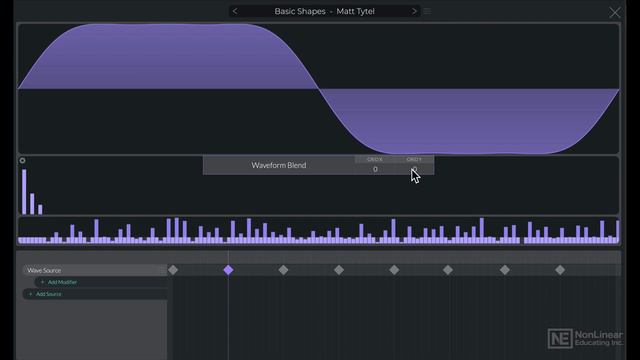The height and width of the screenshot is (360, 640).
Task: Select the first keyframe diamond on timeline
Action: pyautogui.click(x=173, y=270)
